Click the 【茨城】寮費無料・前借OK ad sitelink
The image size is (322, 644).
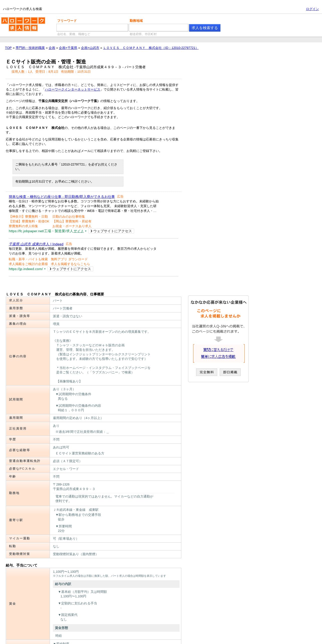tap(29, 221)
